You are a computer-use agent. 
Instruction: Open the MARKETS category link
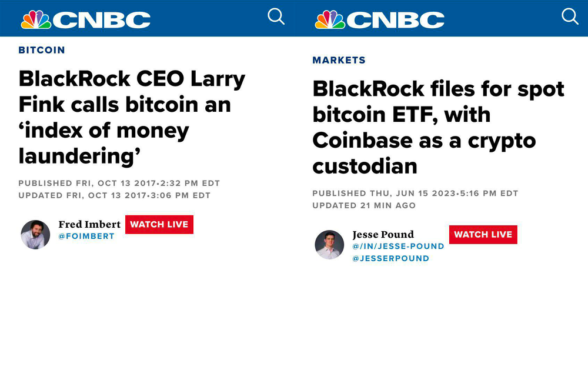[339, 60]
